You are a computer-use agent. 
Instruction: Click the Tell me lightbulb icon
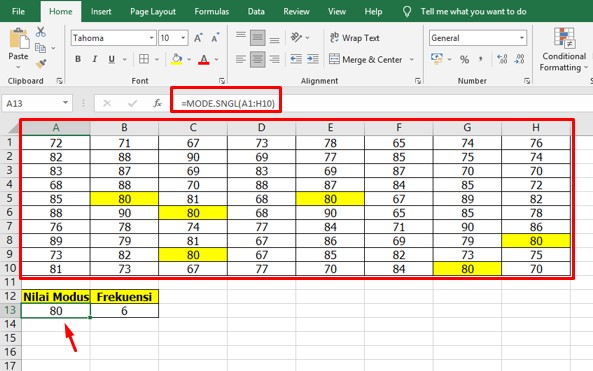407,12
